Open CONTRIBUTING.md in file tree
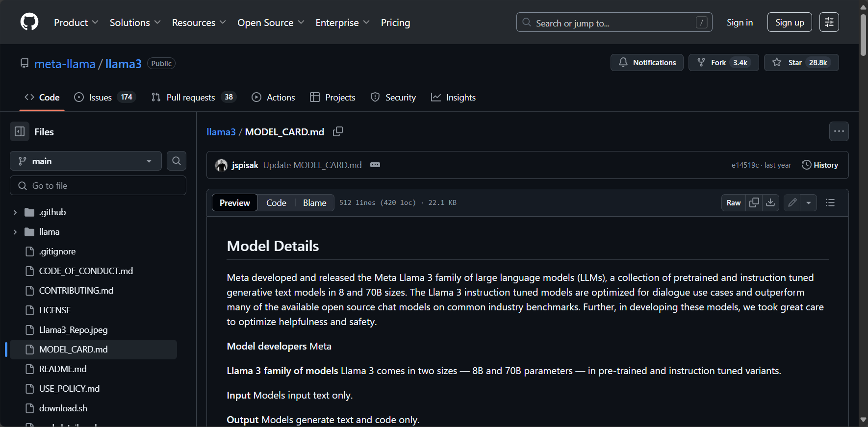Viewport: 868px width, 427px height. [76, 291]
